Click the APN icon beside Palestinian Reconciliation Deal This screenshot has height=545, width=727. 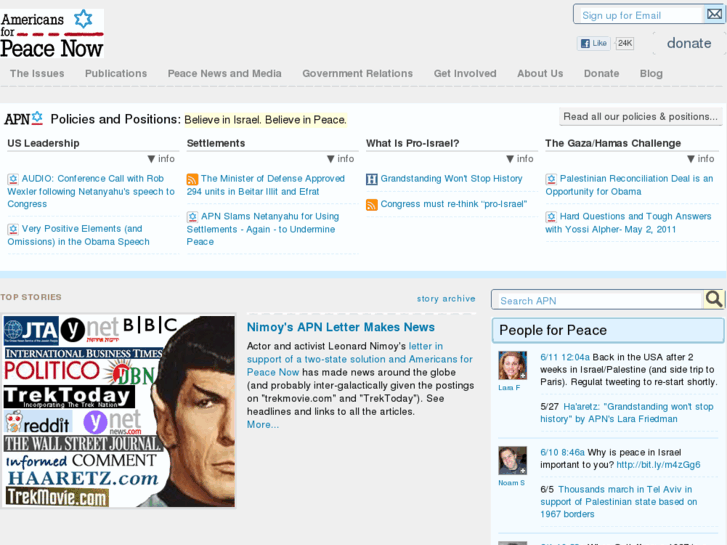551,179
